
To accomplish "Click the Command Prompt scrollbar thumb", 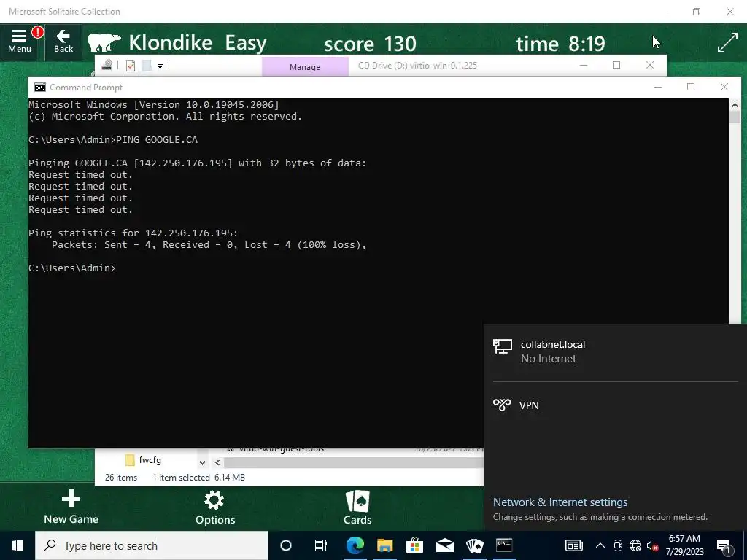I will (735, 117).
